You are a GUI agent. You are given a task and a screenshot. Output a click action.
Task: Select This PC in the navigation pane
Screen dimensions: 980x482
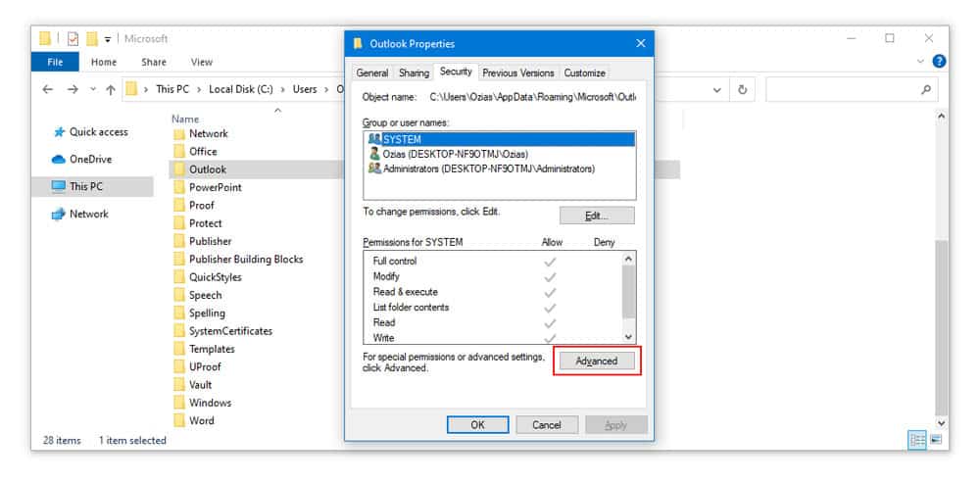click(78, 186)
